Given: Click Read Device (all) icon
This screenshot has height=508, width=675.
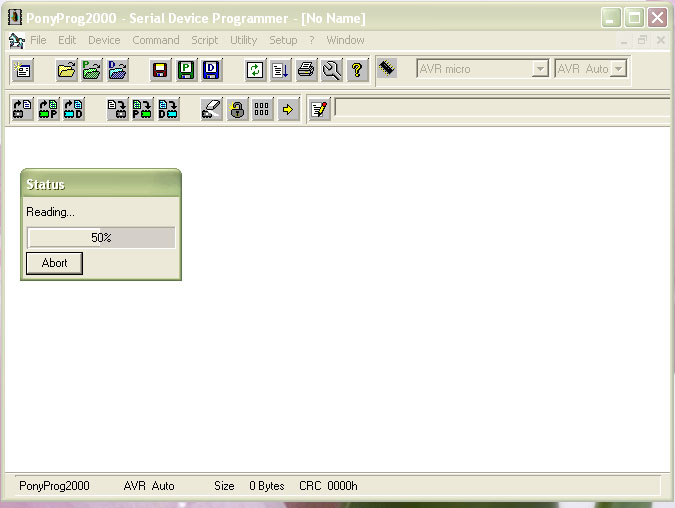Looking at the screenshot, I should 22,109.
